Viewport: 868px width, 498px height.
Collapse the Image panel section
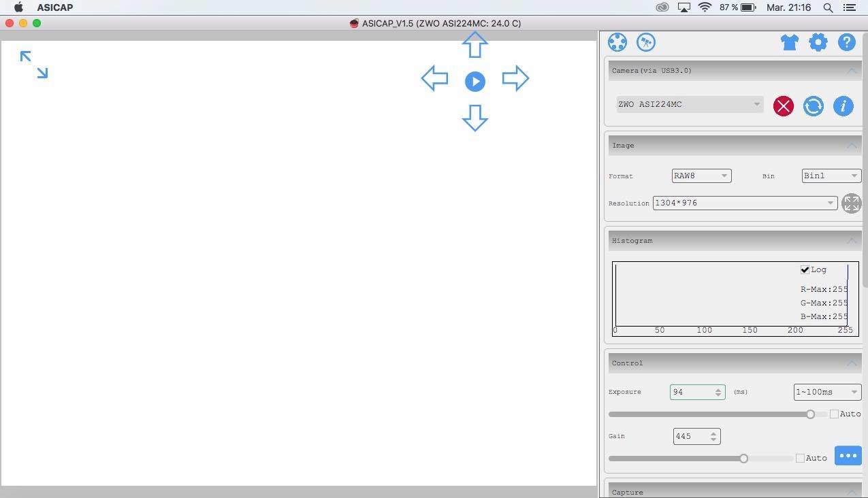(x=852, y=146)
